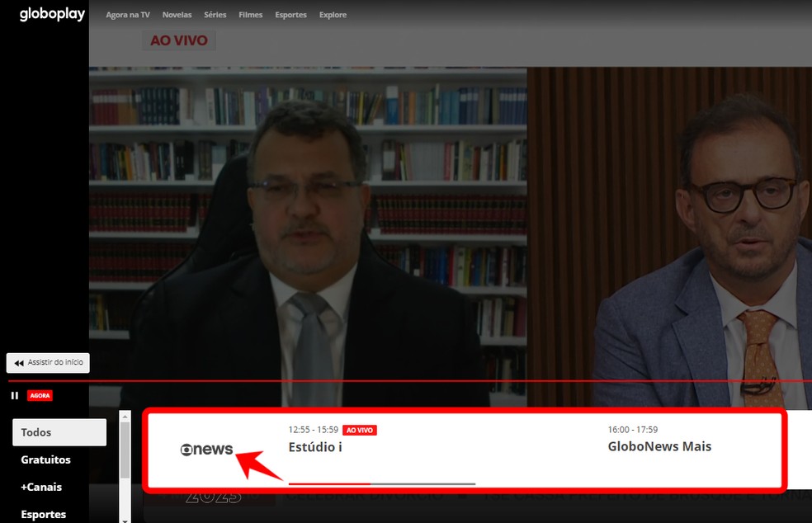The width and height of the screenshot is (812, 523).
Task: Open the Novelas section
Action: pyautogui.click(x=177, y=15)
